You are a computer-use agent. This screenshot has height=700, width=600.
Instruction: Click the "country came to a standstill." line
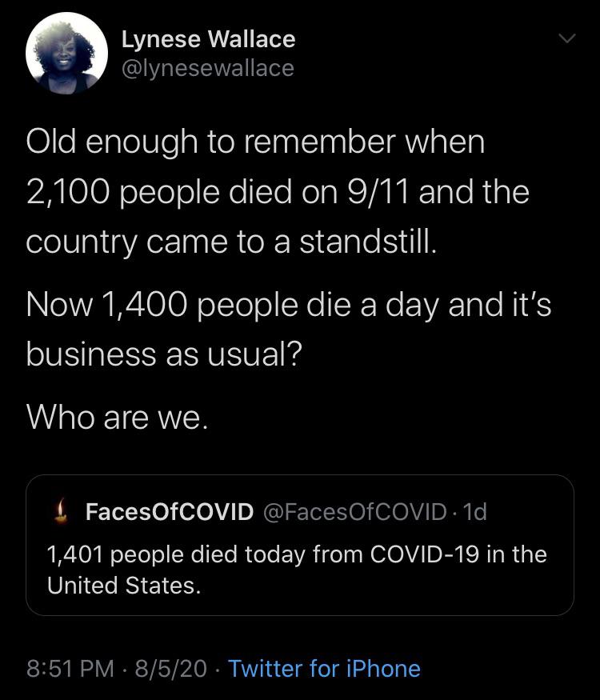tap(231, 242)
